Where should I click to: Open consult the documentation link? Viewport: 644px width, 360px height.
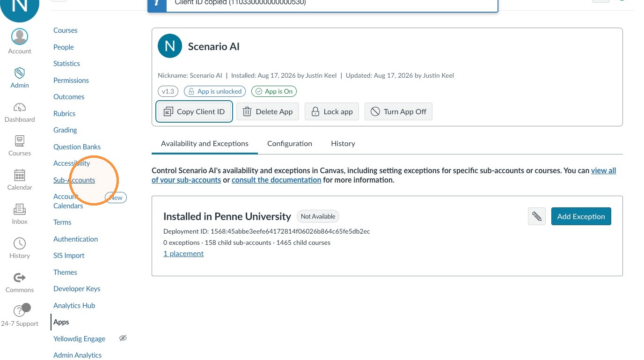276,180
